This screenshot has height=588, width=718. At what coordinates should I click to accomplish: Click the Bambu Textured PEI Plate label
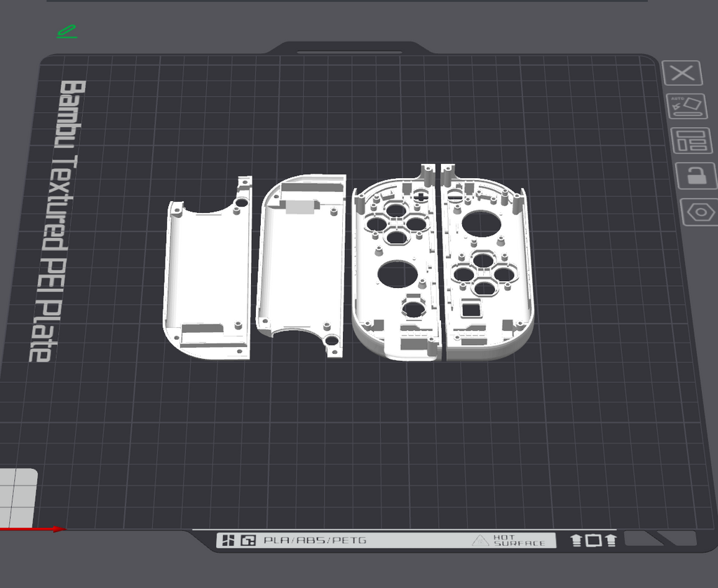(x=57, y=221)
